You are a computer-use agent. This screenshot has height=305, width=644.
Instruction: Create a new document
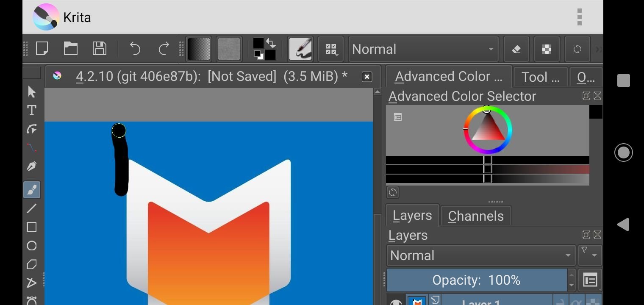pyautogui.click(x=42, y=49)
